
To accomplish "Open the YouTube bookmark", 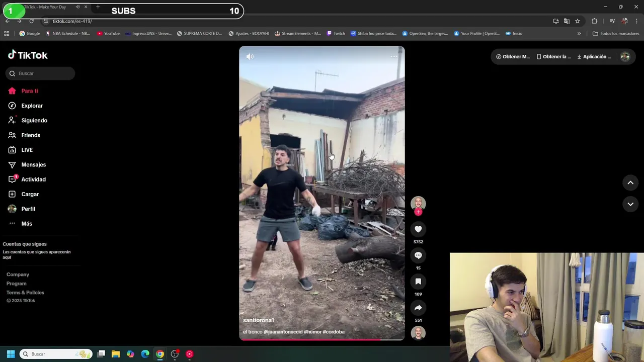I will point(108,34).
